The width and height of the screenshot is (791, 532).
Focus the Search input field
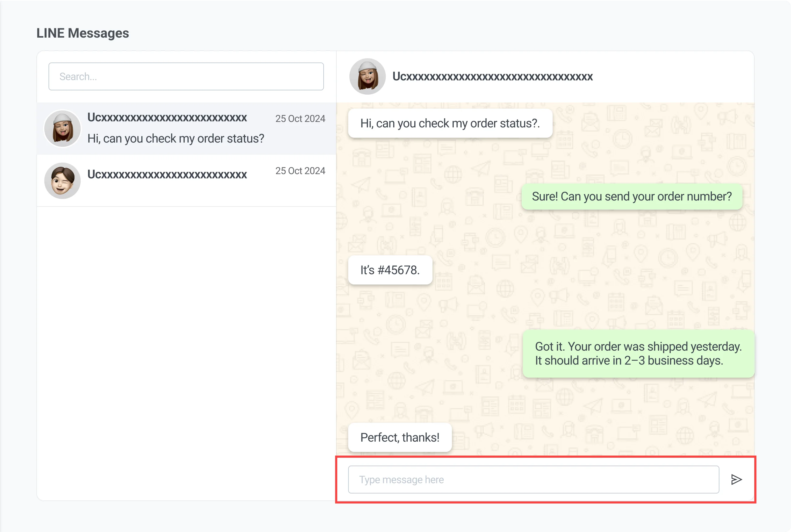186,76
